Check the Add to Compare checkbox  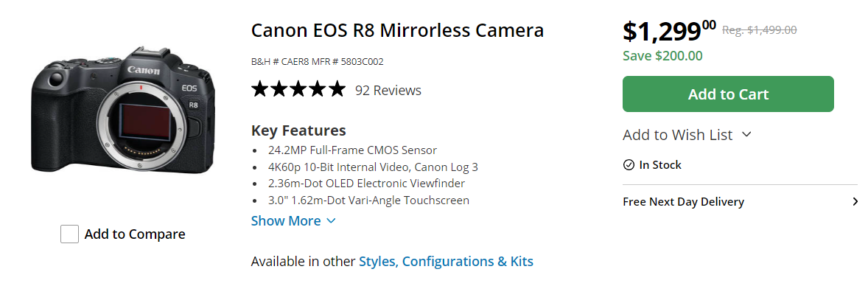tap(69, 234)
